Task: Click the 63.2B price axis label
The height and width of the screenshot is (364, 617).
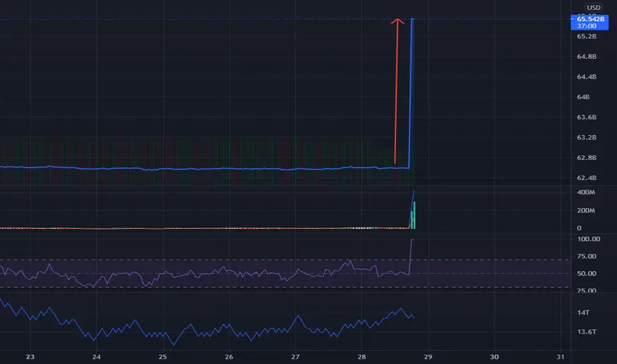Action: pos(587,138)
